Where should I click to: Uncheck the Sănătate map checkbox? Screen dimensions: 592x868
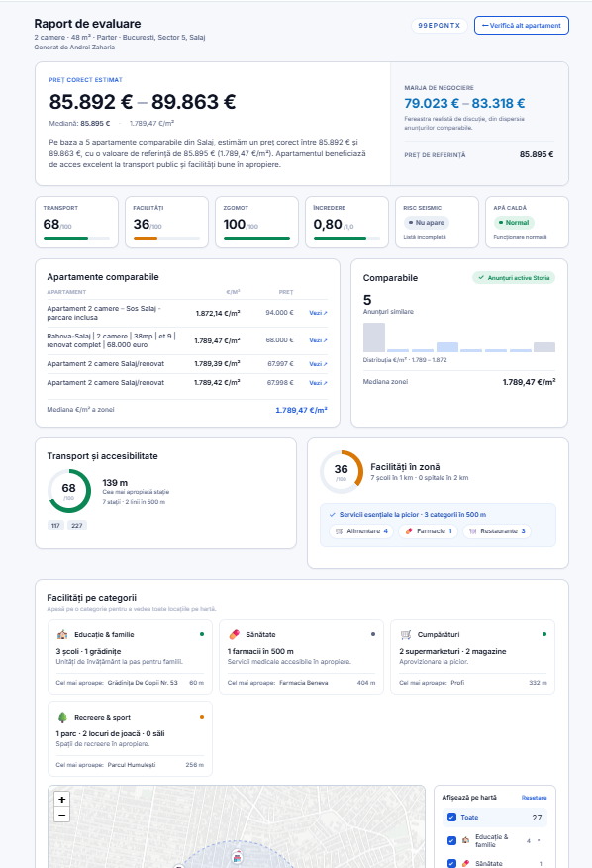point(451,864)
